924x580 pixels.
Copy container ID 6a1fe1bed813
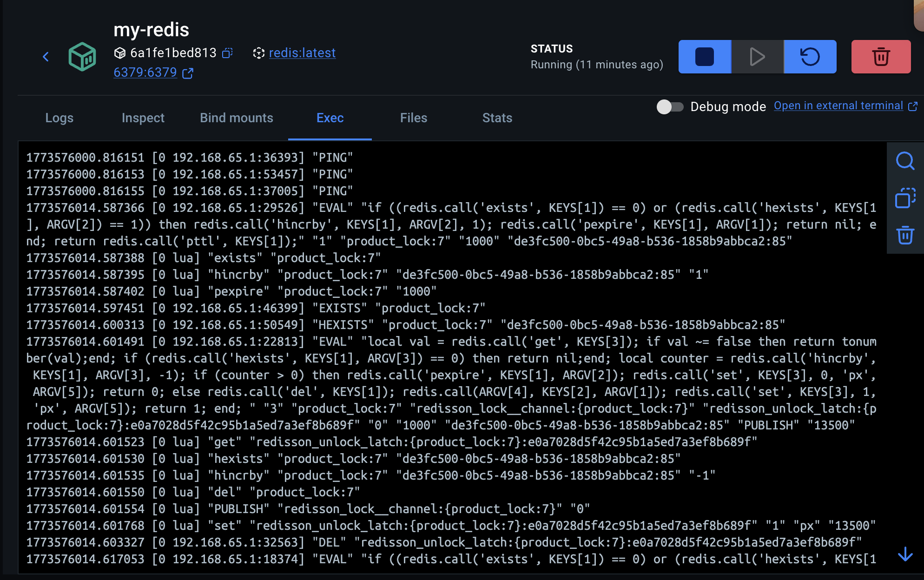(x=227, y=53)
